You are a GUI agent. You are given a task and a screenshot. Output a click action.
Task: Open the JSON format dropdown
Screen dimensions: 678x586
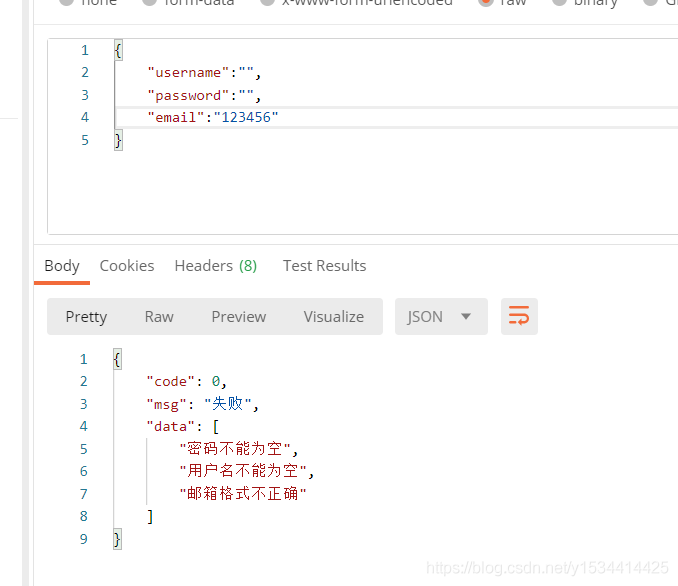pyautogui.click(x=441, y=317)
